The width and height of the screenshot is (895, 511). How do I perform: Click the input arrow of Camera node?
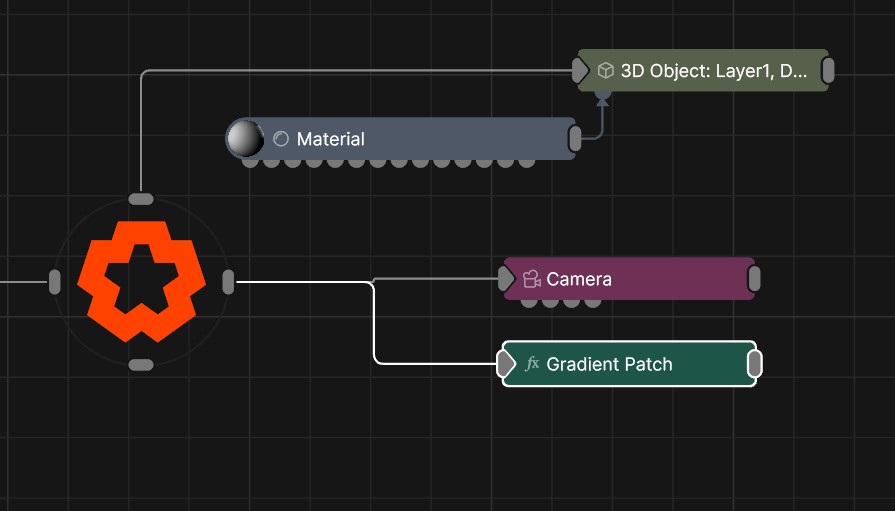[x=508, y=279]
